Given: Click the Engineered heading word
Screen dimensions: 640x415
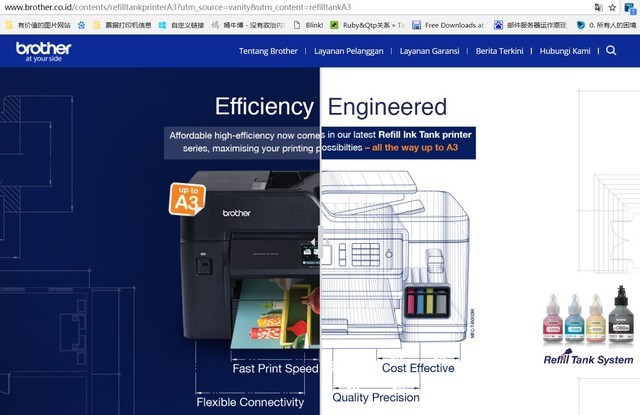Looking at the screenshot, I should 387,107.
